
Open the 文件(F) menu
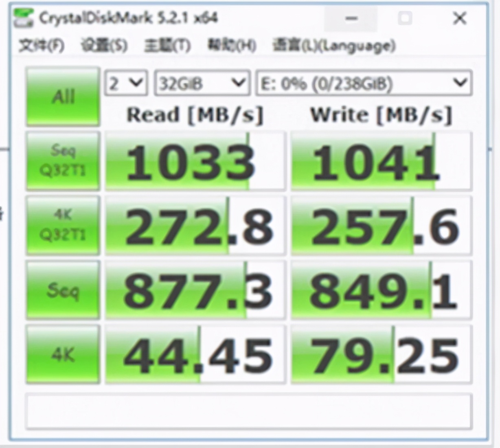coord(41,46)
